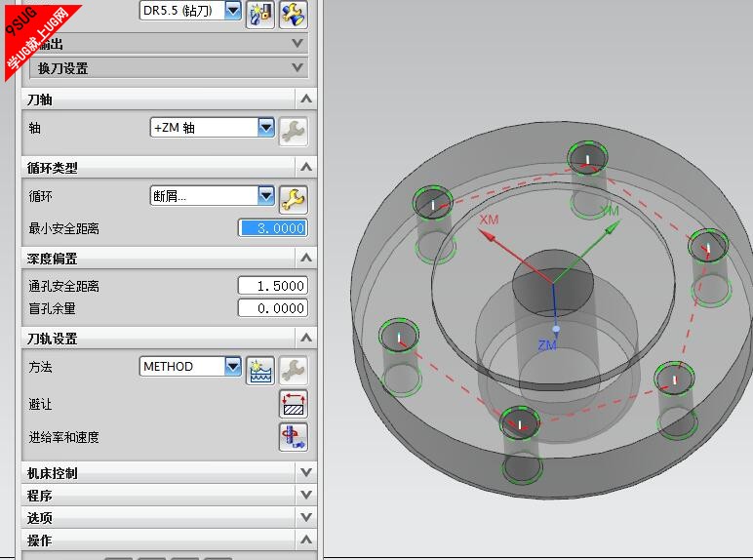
Task: Open the METHOD dropdown
Action: click(x=233, y=367)
